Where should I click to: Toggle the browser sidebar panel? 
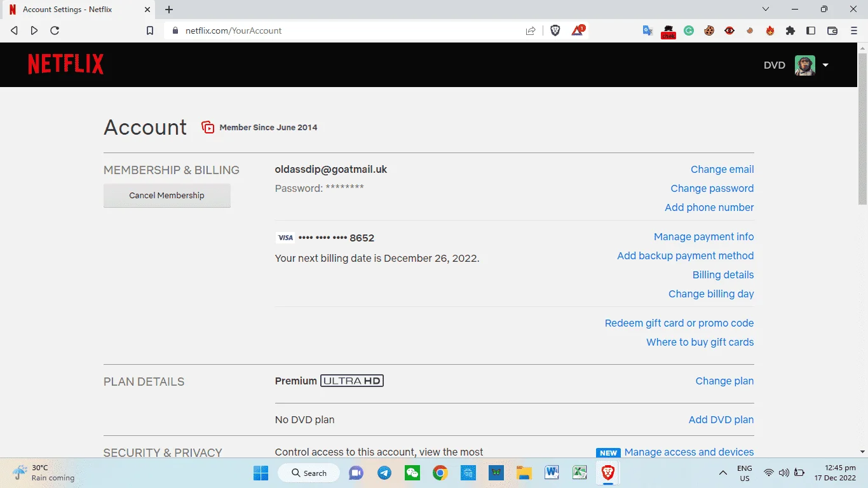[811, 30]
